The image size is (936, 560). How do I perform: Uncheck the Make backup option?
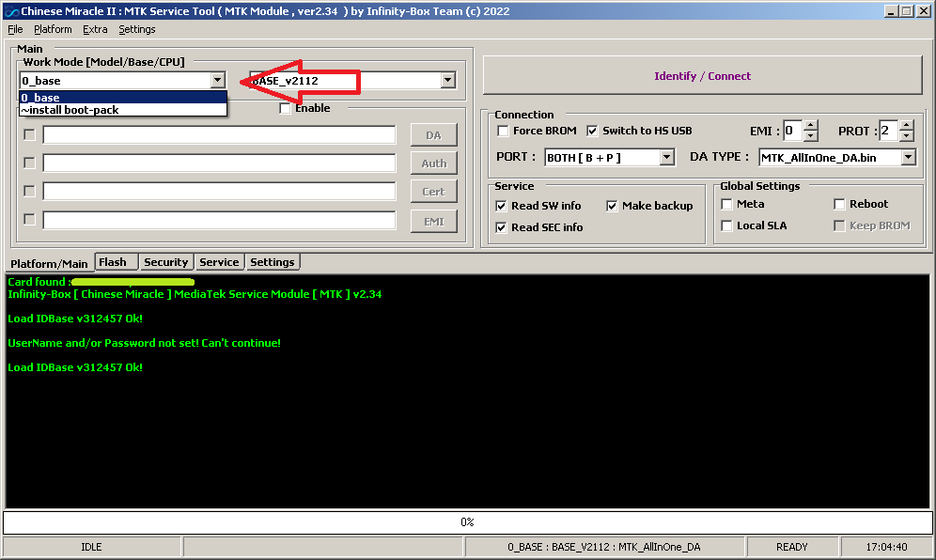pyautogui.click(x=612, y=206)
